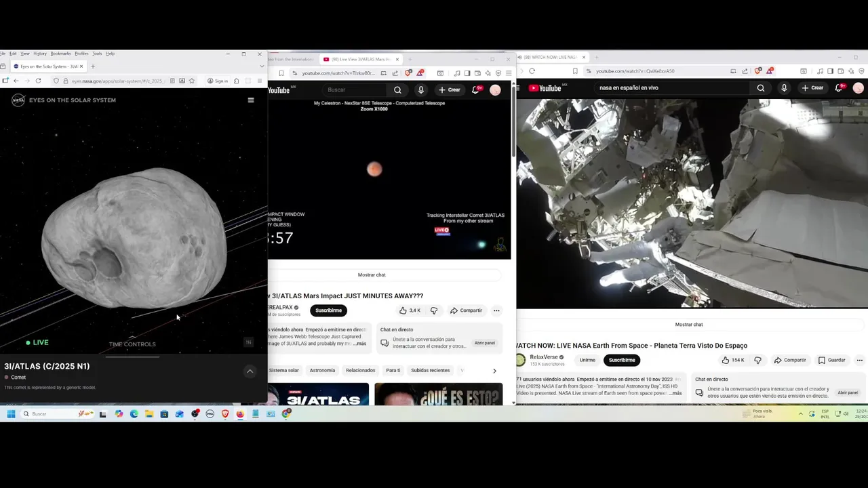Show more chips with the right arrow
This screenshot has height=488, width=868.
coord(494,371)
